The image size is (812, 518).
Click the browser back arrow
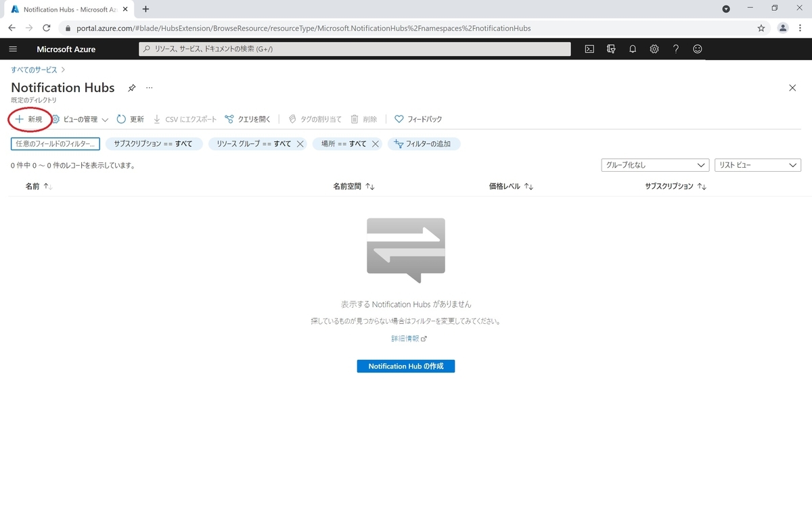click(x=12, y=28)
